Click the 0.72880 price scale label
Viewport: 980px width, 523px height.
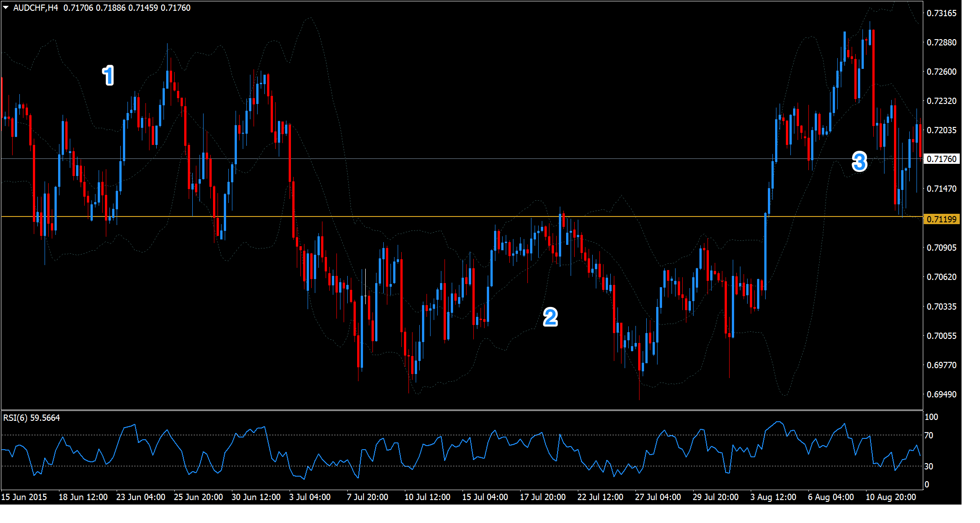pyautogui.click(x=941, y=42)
